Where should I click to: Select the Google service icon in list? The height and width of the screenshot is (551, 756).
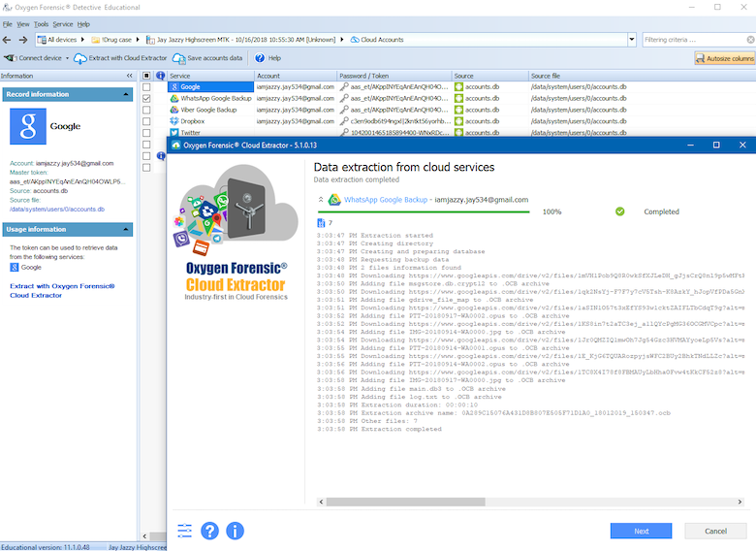point(174,87)
